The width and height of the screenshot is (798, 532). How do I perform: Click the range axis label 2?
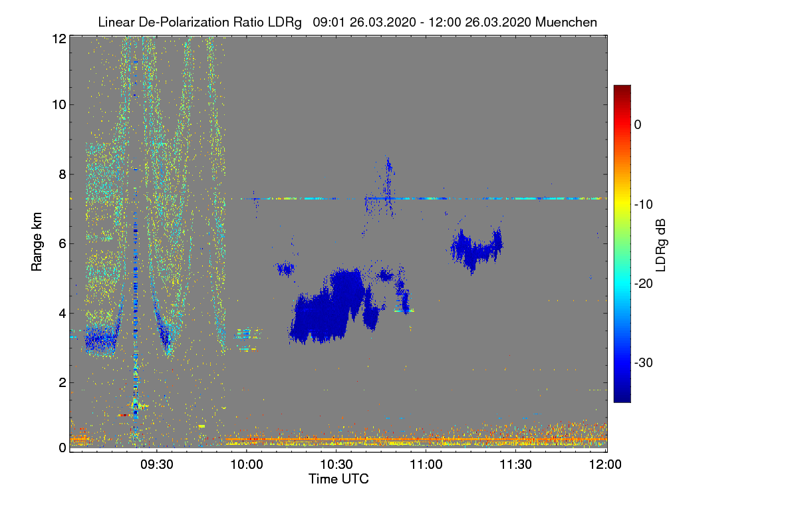coord(62,382)
